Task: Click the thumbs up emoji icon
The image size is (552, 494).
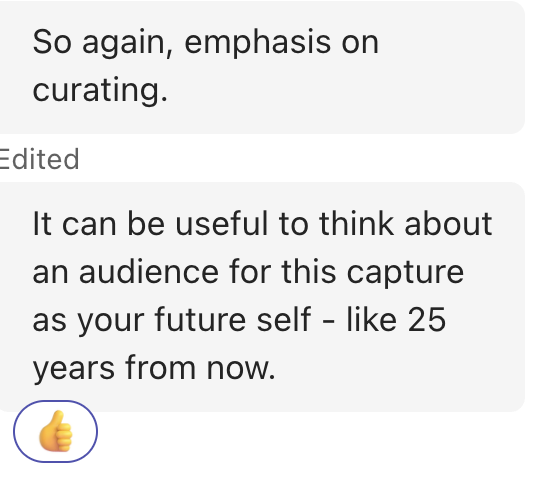Action: click(55, 431)
